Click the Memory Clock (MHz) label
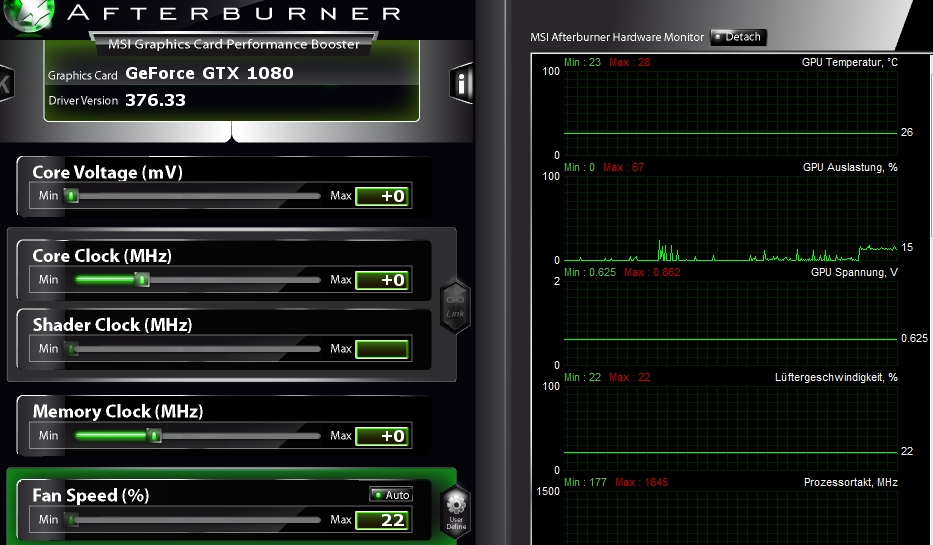The image size is (933, 545). (x=118, y=411)
